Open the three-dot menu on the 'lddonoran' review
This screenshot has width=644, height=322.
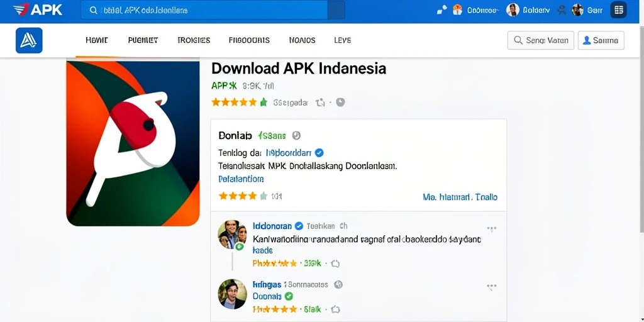(492, 229)
